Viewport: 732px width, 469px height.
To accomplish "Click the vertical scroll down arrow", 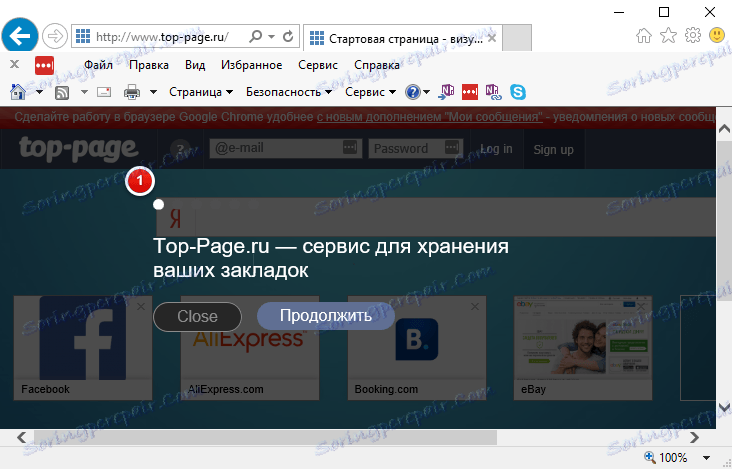I will coord(724,407).
